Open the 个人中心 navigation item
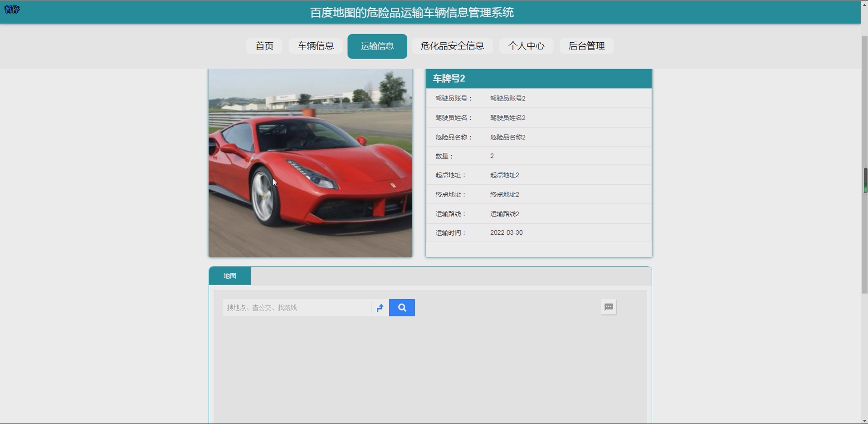The image size is (868, 424). 526,46
